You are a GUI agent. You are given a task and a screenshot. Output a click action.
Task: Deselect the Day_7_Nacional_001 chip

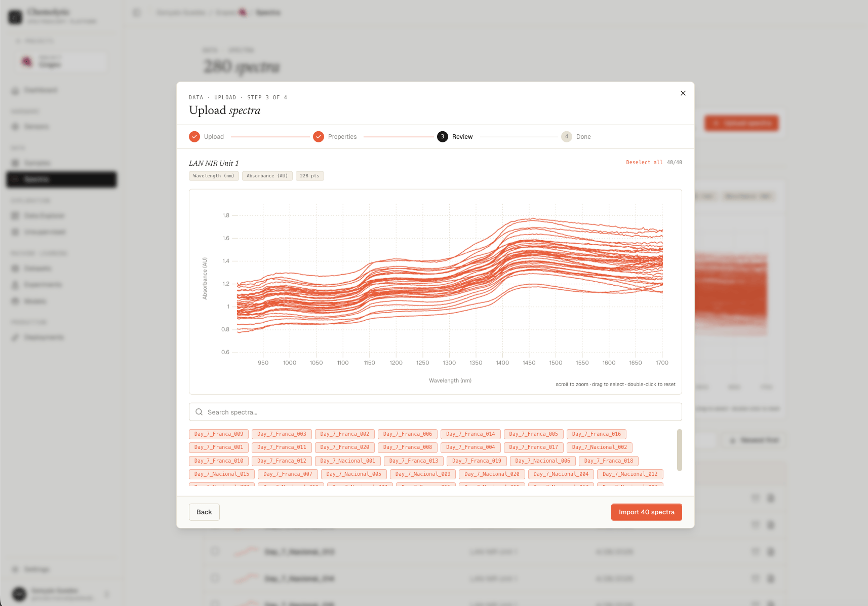[348, 461]
